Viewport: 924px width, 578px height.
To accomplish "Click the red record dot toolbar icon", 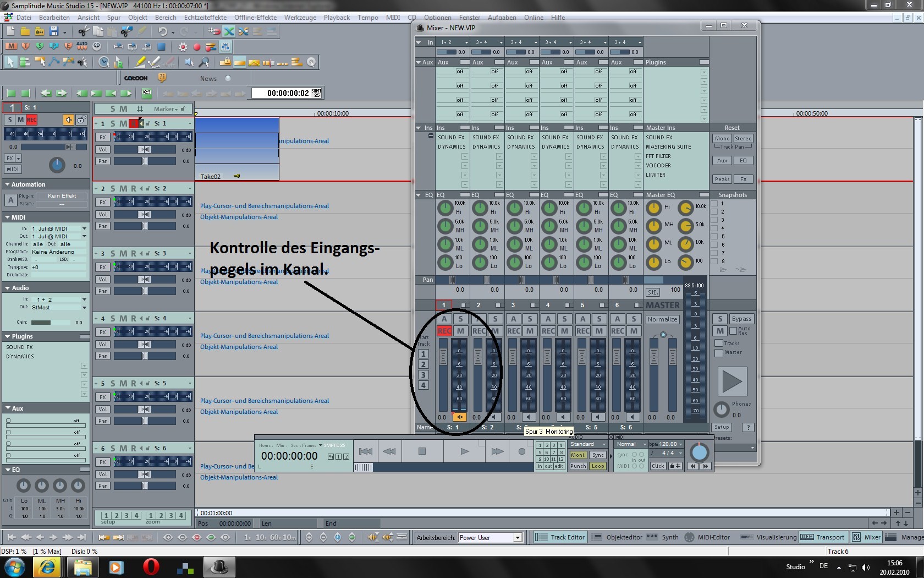I will (x=196, y=47).
